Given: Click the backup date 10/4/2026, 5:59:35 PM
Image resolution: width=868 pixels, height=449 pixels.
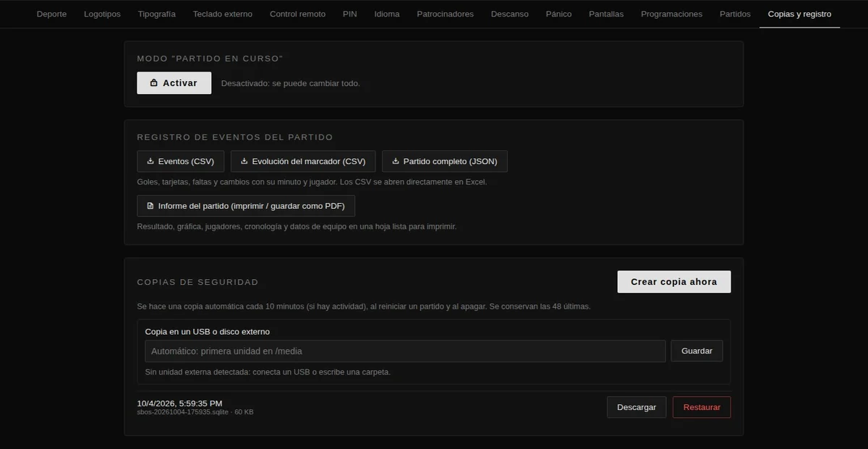Looking at the screenshot, I should [179, 403].
